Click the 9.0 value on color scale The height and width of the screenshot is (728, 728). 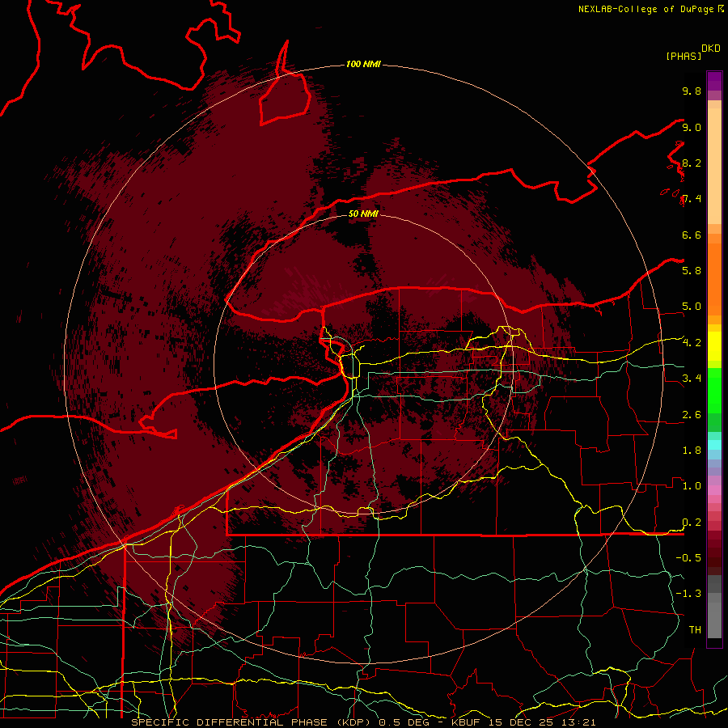click(x=692, y=128)
